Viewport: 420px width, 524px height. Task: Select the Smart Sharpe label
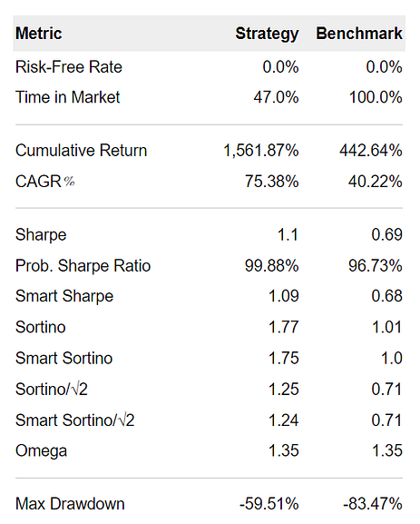pos(64,296)
